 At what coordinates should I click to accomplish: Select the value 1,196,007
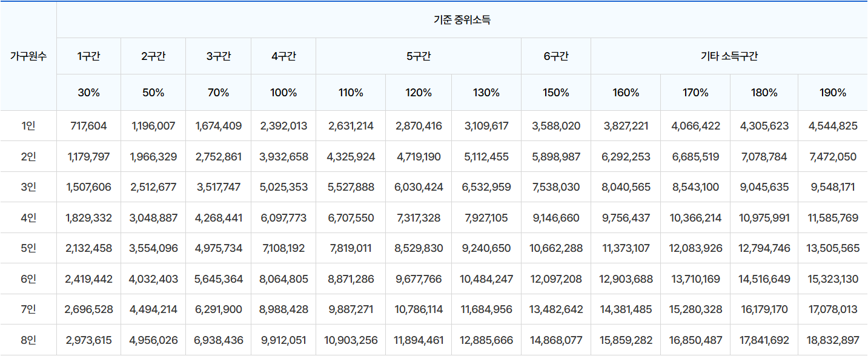(153, 126)
